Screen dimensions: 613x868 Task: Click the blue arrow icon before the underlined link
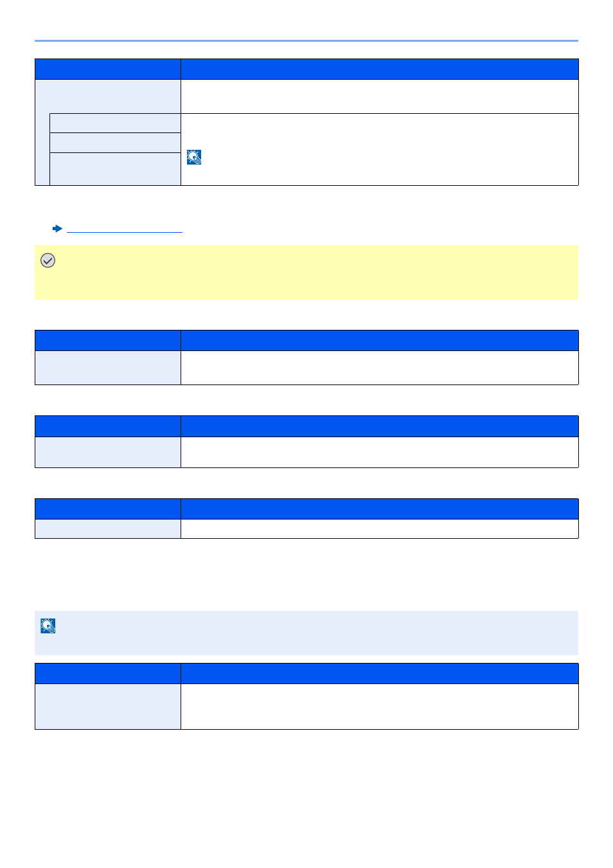(x=57, y=228)
